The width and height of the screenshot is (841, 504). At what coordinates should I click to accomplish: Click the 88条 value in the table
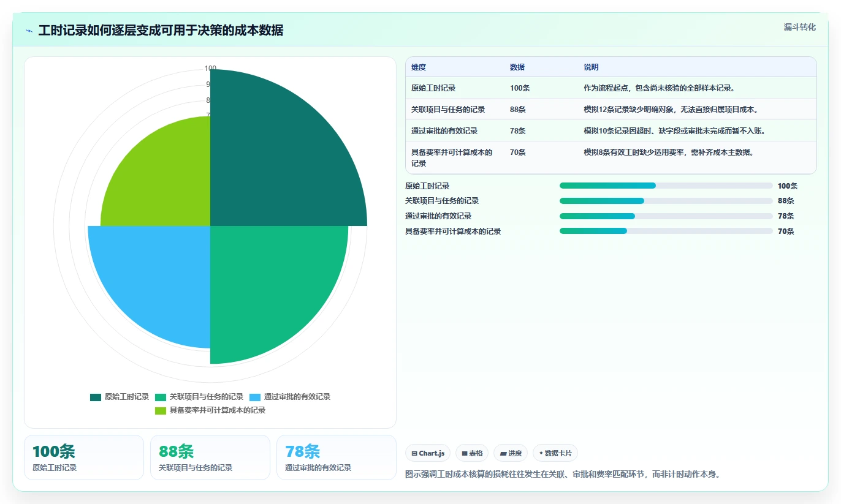tap(517, 110)
